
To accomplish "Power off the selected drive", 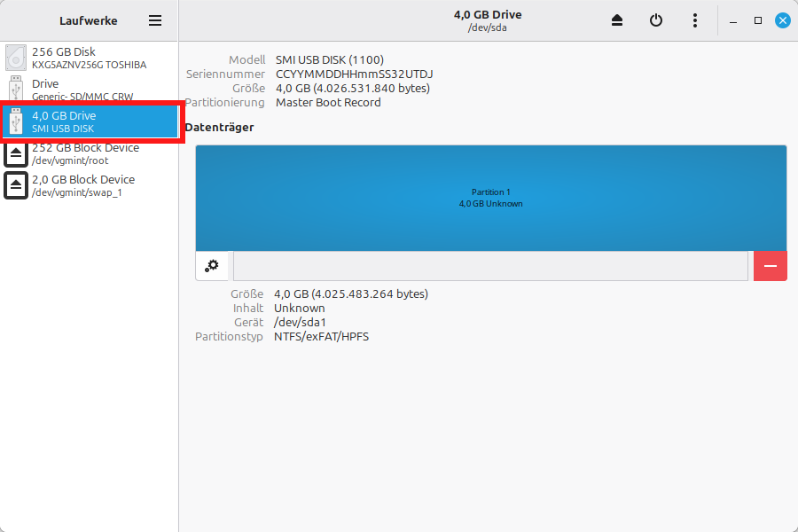I will tap(656, 20).
